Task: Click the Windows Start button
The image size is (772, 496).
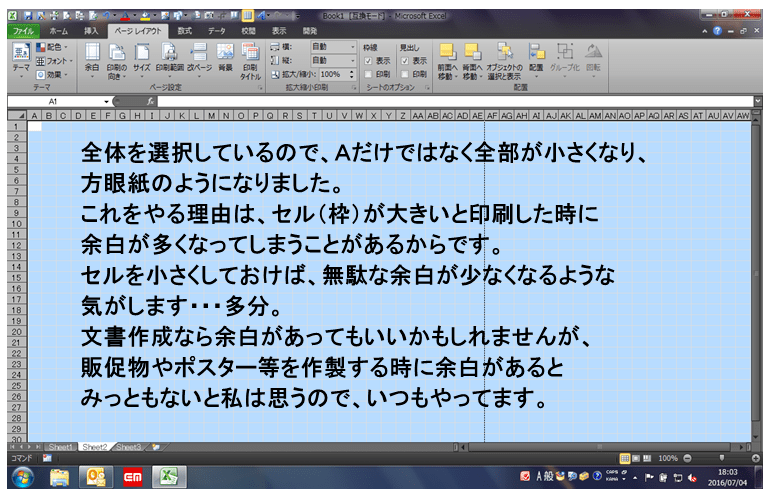Action: coord(22,477)
